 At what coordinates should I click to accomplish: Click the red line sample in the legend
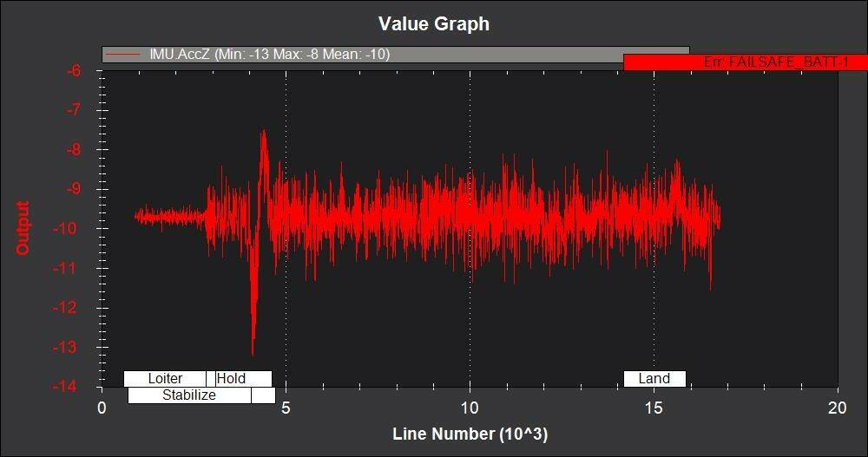coord(123,55)
